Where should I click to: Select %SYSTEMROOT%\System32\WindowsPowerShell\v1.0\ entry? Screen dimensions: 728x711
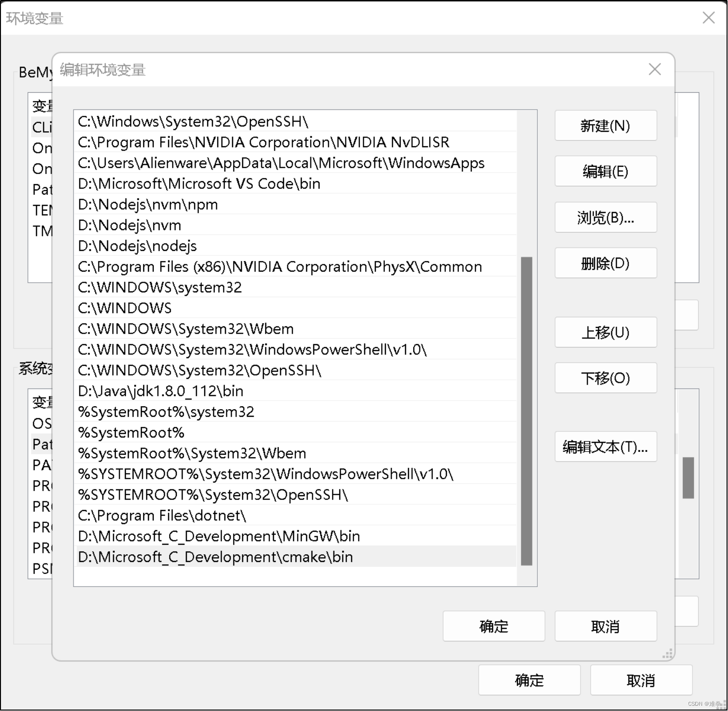tap(296, 474)
